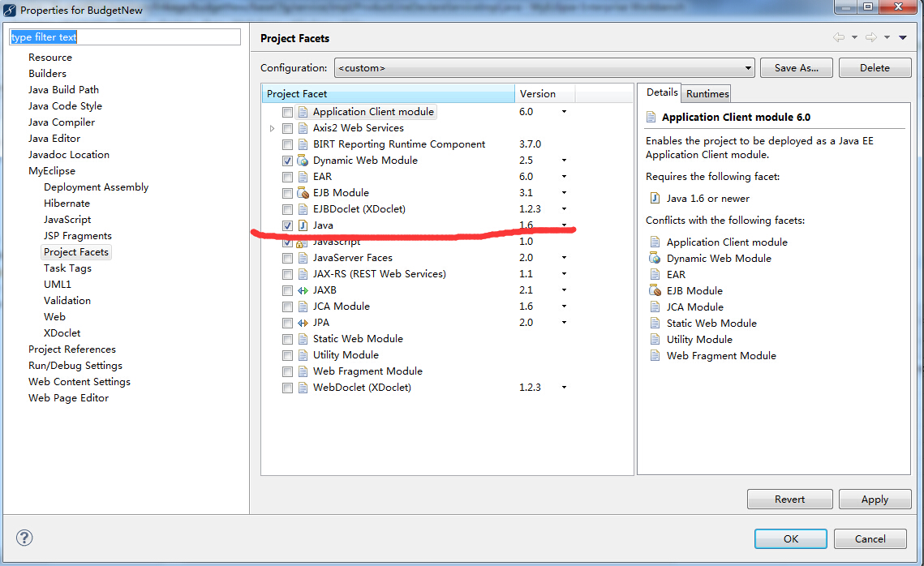Click the BIRT Reporting Runtime Component icon
This screenshot has width=924, height=566.
pos(303,144)
